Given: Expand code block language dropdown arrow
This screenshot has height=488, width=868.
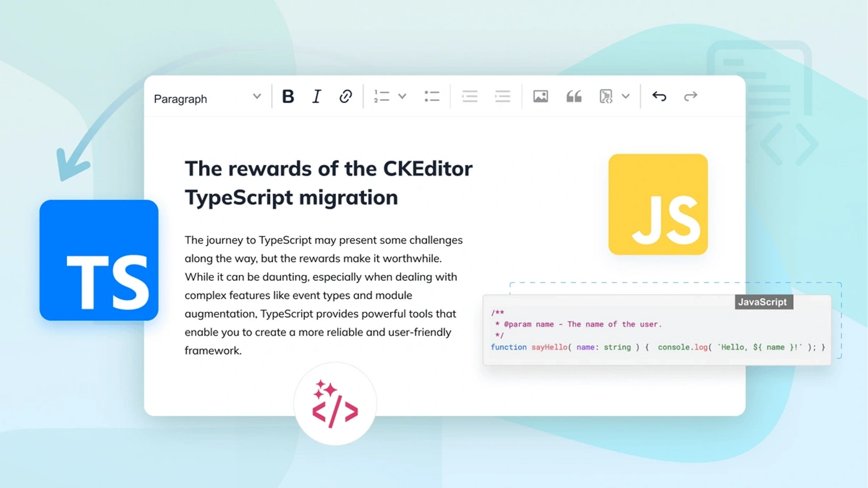Looking at the screenshot, I should pyautogui.click(x=626, y=97).
